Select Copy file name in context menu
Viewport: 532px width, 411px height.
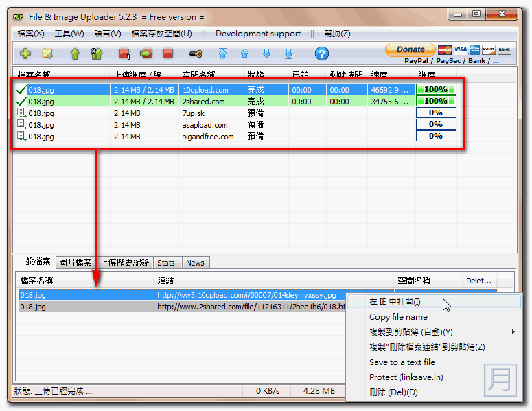point(398,317)
